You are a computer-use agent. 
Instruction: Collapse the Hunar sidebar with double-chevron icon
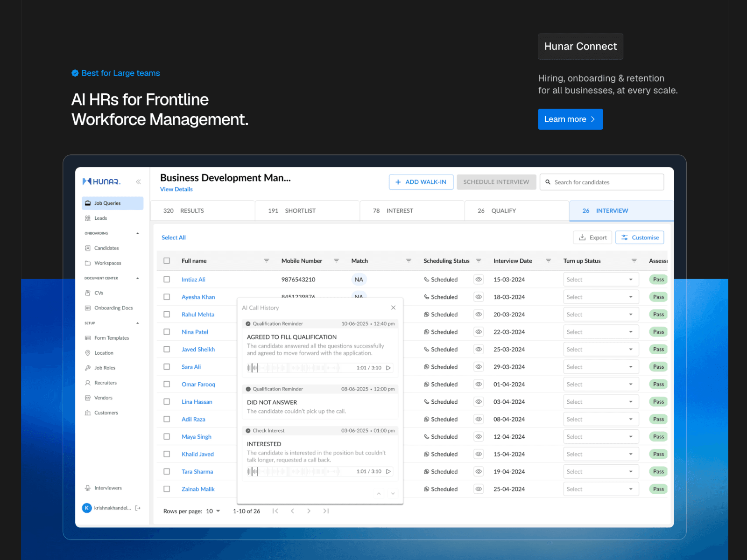pos(139,182)
